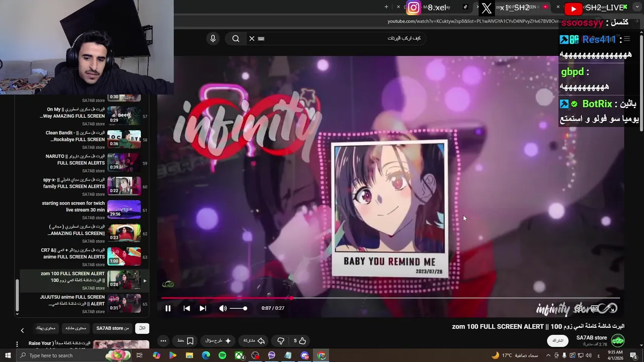Like the video with thumbs up

(300, 341)
